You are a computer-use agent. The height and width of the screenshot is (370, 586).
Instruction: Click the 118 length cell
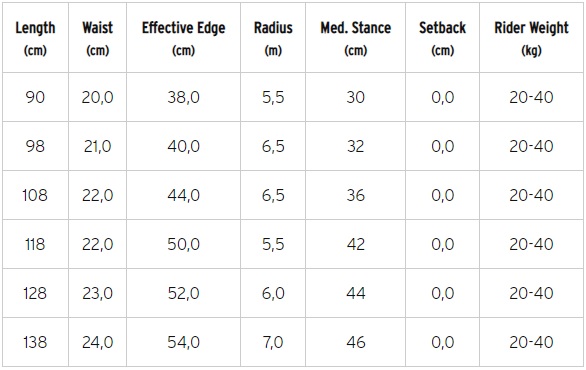(x=35, y=244)
